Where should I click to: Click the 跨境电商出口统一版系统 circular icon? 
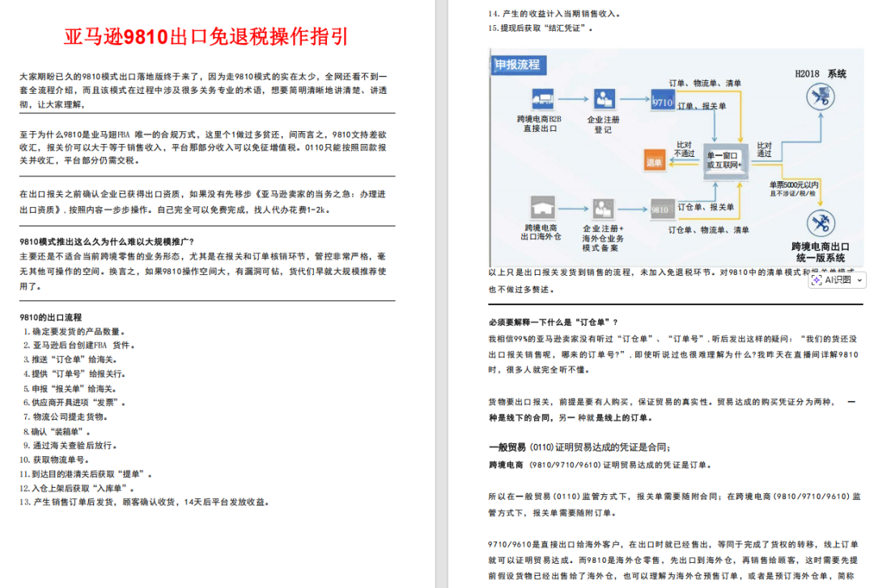coord(822,221)
